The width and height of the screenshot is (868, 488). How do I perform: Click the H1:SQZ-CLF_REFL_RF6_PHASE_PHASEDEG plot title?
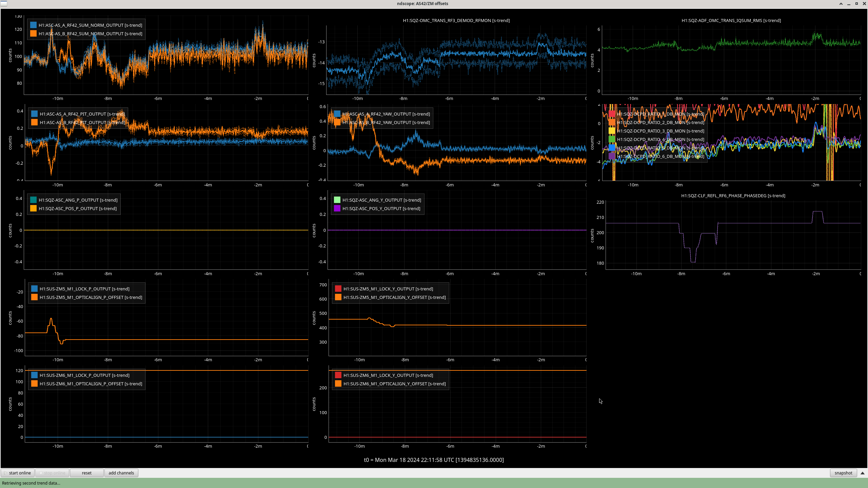point(733,196)
